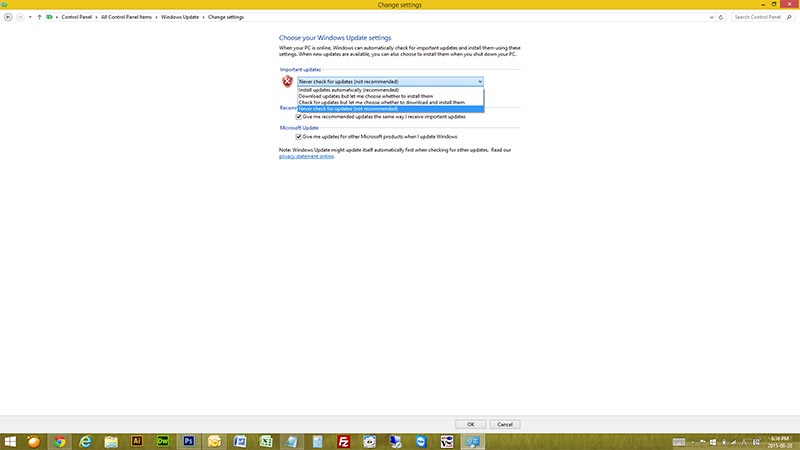Screen dimensions: 800x450
Task: Go to Control Panel breadcrumb
Action: (x=77, y=17)
